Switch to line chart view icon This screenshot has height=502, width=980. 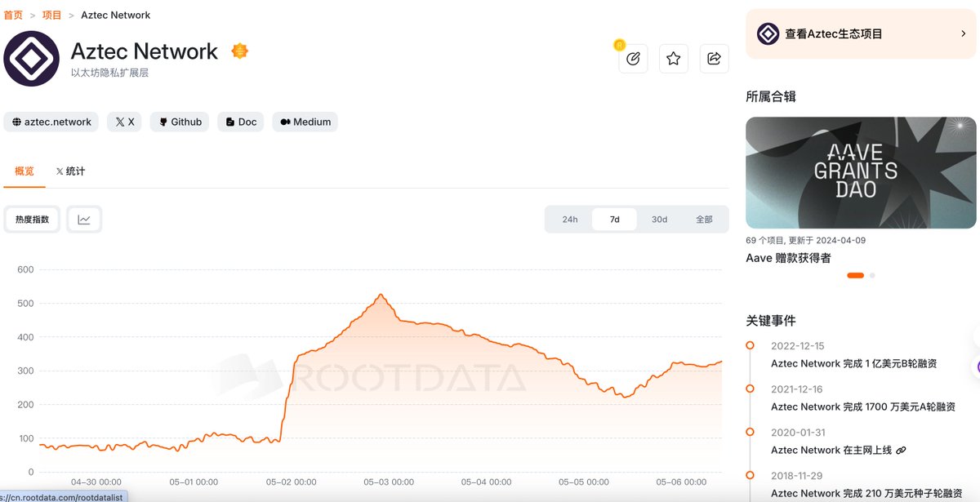84,220
